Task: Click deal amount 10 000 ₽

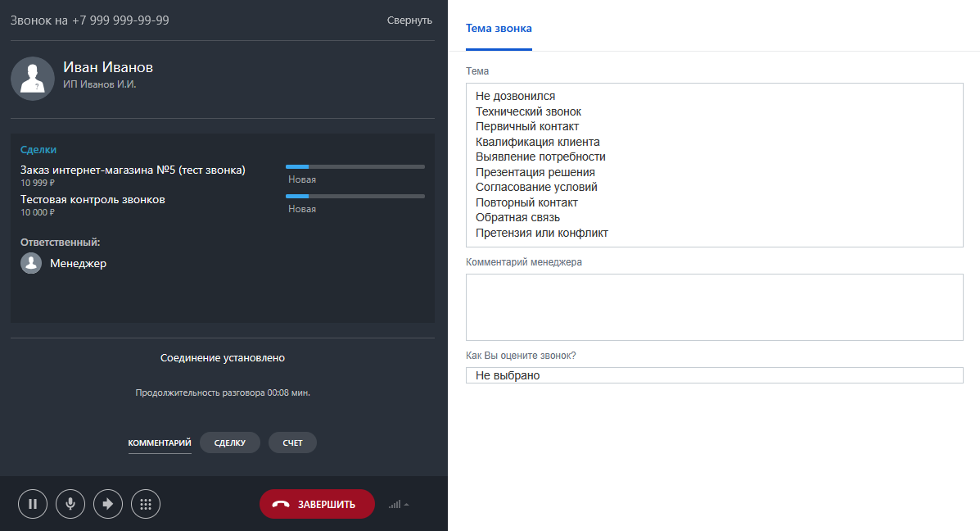Action: click(x=38, y=213)
